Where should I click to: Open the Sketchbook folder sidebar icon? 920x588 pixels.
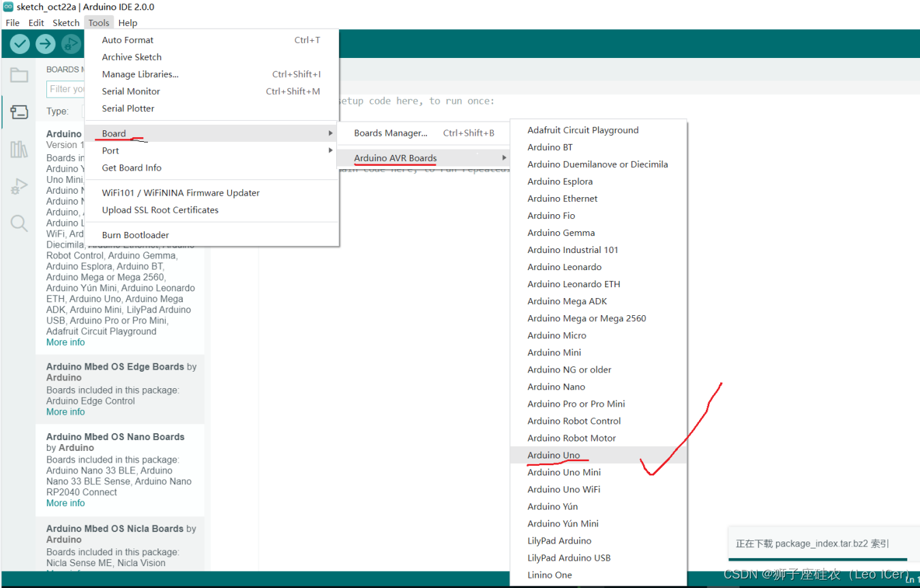click(x=19, y=75)
